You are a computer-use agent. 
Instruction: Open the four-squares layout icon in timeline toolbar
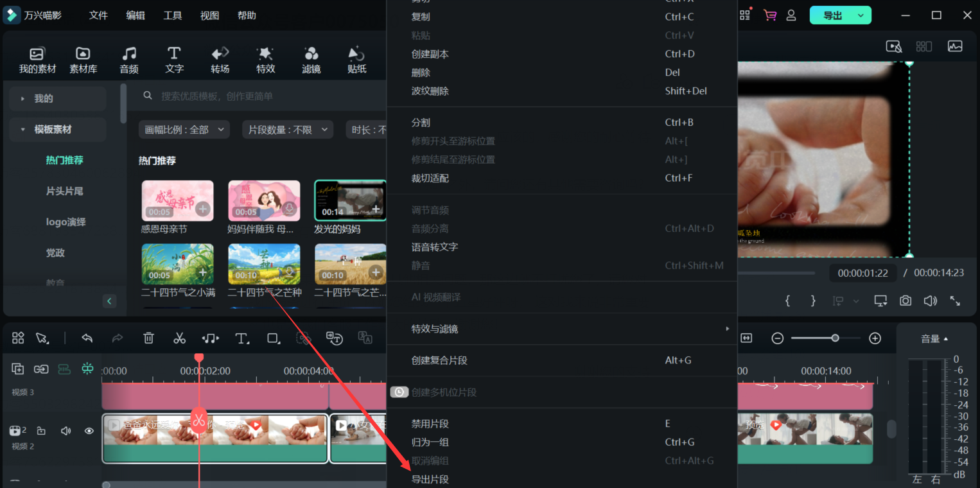(18, 338)
